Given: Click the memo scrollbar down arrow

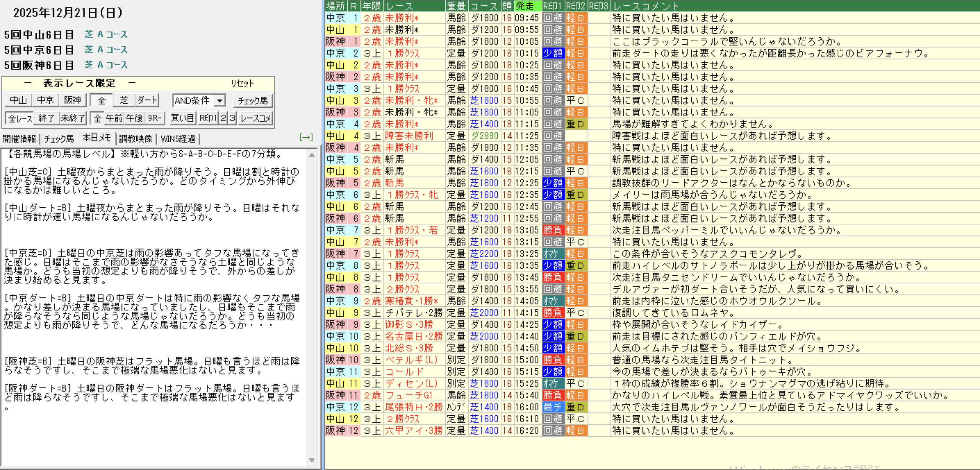Looking at the screenshot, I should tap(312, 460).
